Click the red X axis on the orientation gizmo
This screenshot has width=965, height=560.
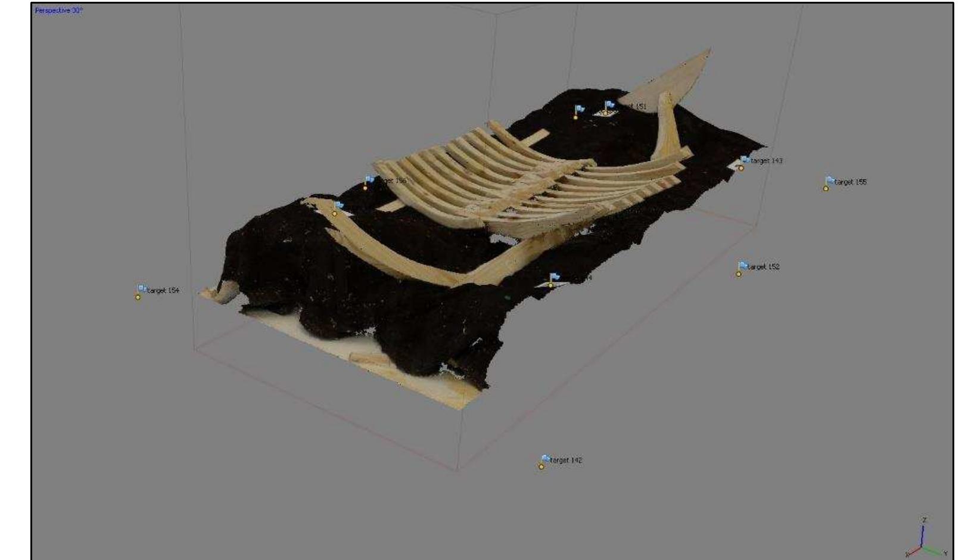point(913,553)
